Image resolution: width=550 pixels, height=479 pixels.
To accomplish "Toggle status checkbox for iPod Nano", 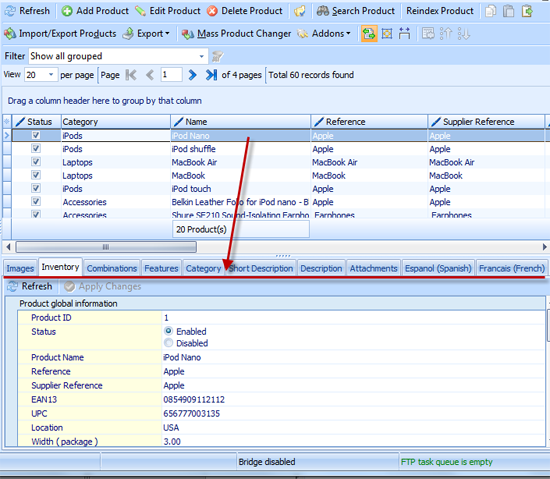I will coord(36,135).
